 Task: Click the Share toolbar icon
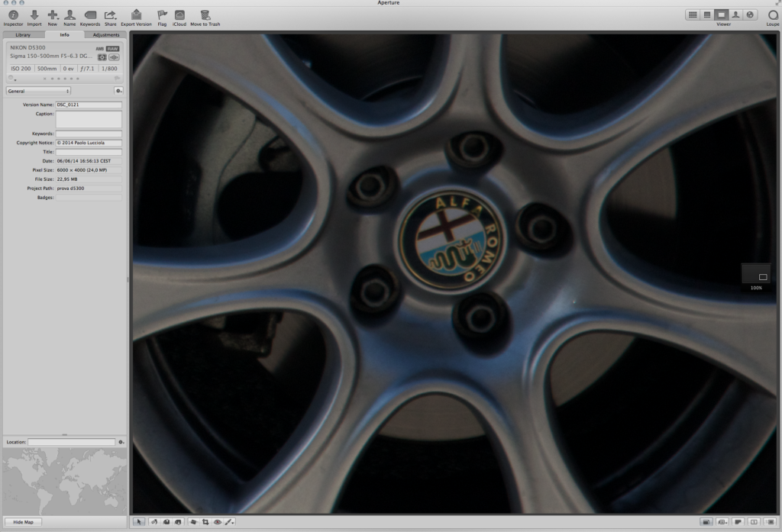110,18
